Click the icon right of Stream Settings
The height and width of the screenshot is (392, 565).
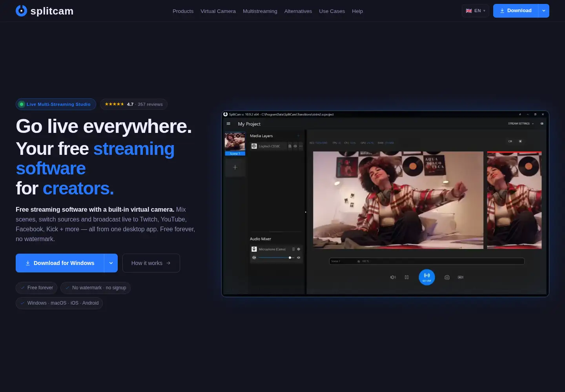pos(542,123)
